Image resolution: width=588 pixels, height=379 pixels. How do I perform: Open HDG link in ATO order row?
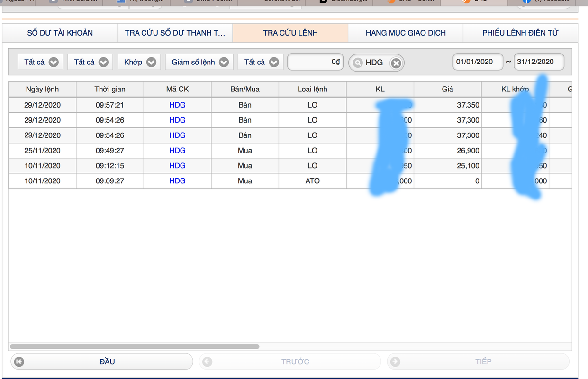pos(178,180)
